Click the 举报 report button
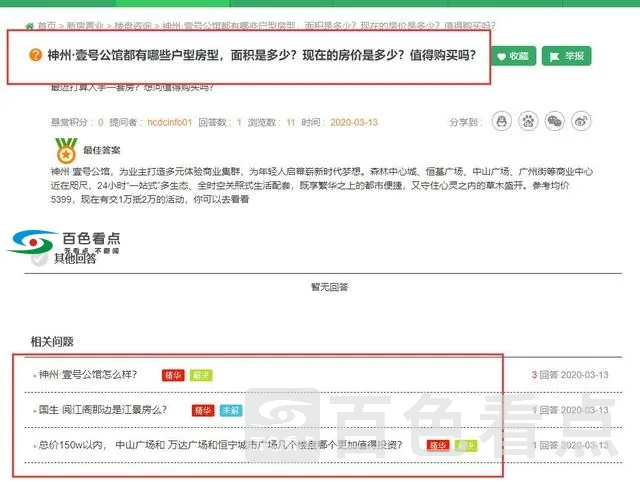640x485 pixels. click(567, 56)
